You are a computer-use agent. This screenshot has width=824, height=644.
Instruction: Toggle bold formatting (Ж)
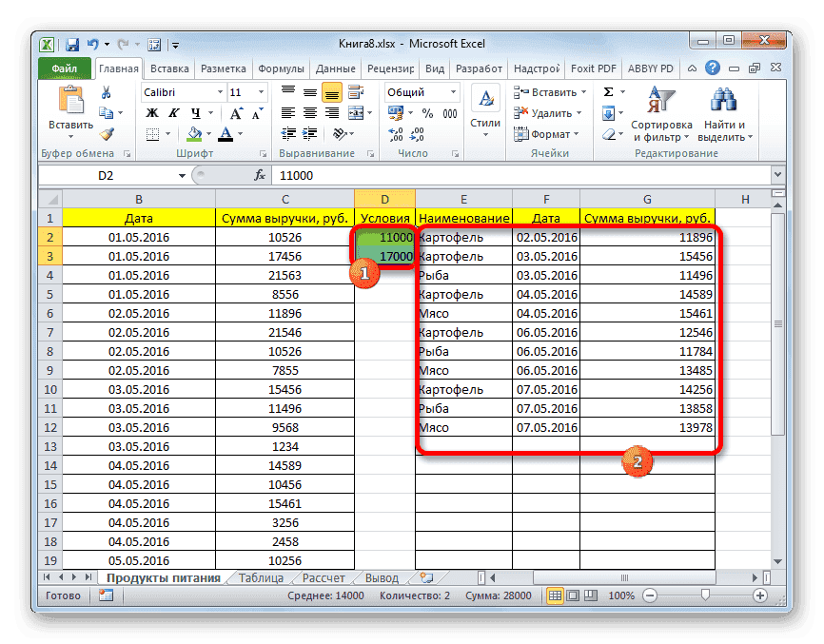[150, 111]
